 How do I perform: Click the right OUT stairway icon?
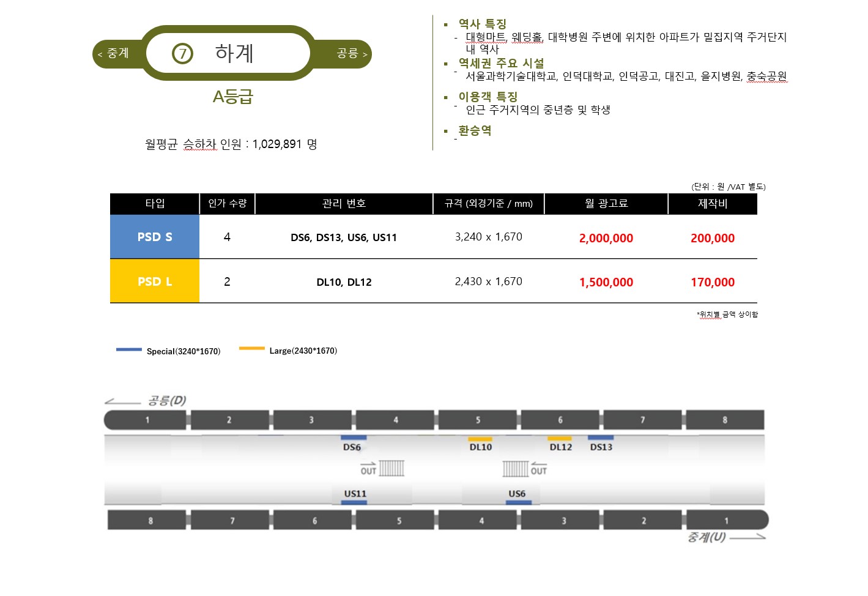[525, 468]
